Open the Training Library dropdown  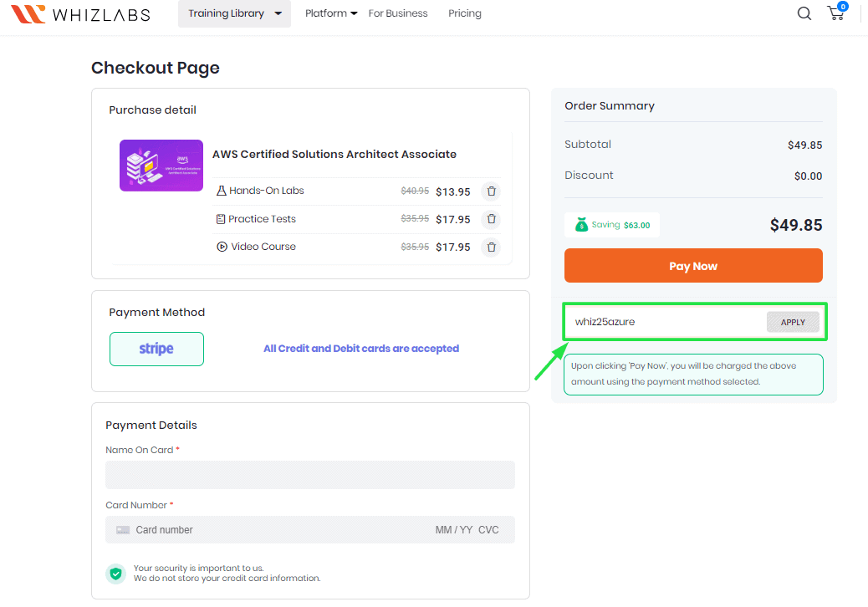tap(234, 13)
